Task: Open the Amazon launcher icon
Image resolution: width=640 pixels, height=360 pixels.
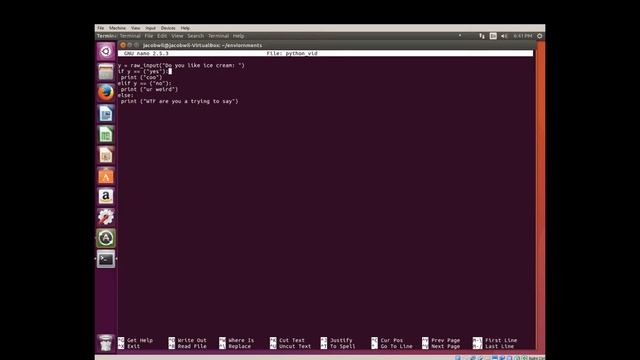Action: (106, 196)
